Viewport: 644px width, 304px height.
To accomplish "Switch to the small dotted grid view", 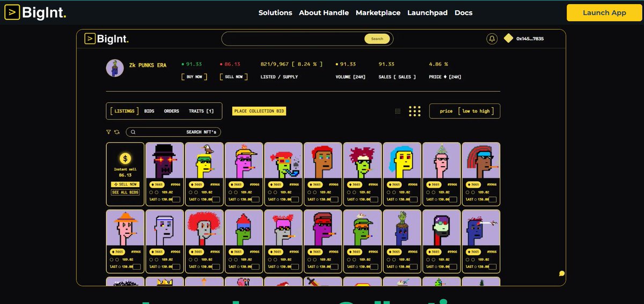I will tap(398, 111).
